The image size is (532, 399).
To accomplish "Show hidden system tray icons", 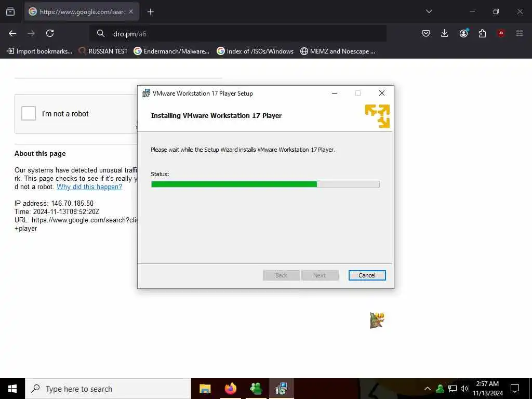I will pyautogui.click(x=428, y=389).
